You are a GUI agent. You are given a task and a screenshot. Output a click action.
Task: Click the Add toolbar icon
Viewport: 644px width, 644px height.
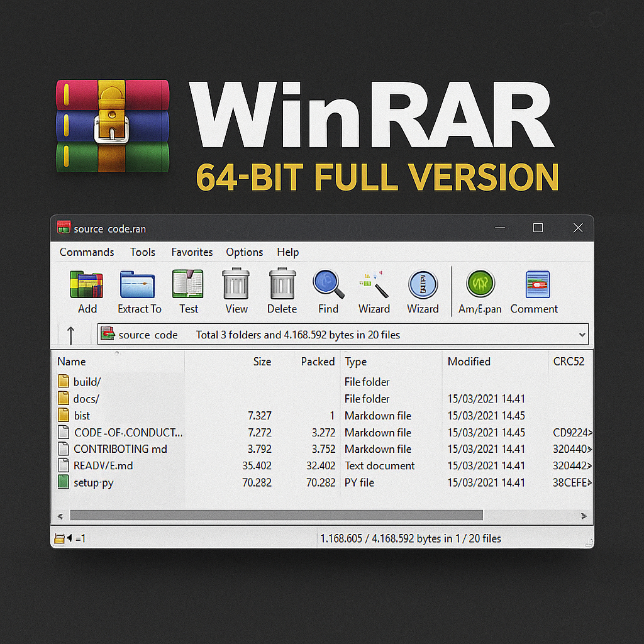[86, 284]
